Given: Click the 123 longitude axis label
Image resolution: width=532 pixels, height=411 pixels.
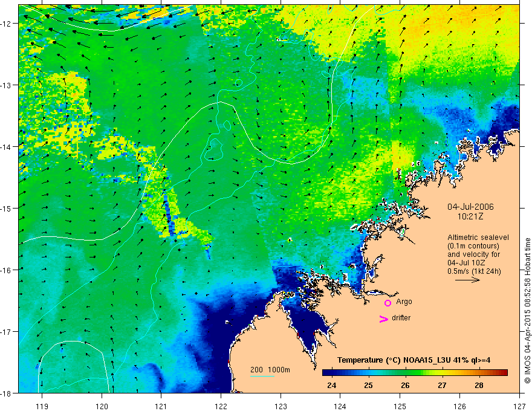Looking at the screenshot, I should coord(281,406).
